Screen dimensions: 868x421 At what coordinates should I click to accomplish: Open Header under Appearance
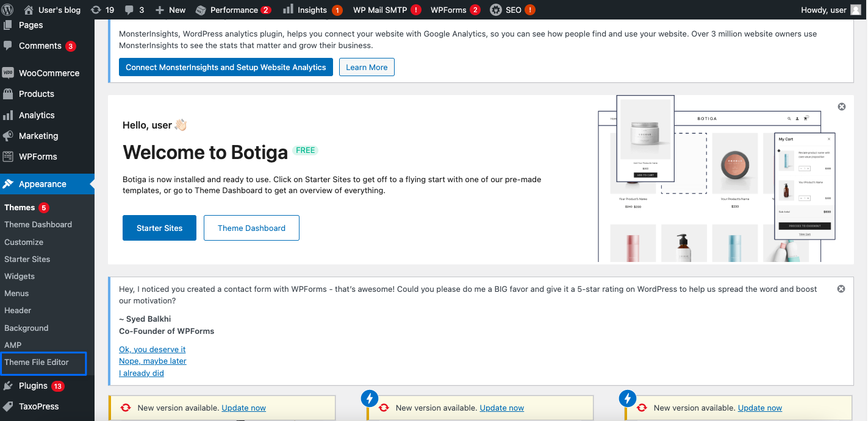pos(18,311)
